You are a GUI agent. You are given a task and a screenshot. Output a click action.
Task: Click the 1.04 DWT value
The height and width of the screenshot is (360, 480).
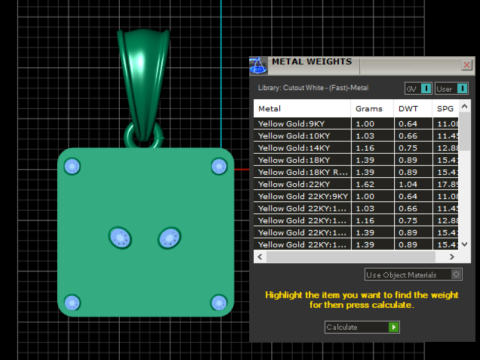pos(408,184)
